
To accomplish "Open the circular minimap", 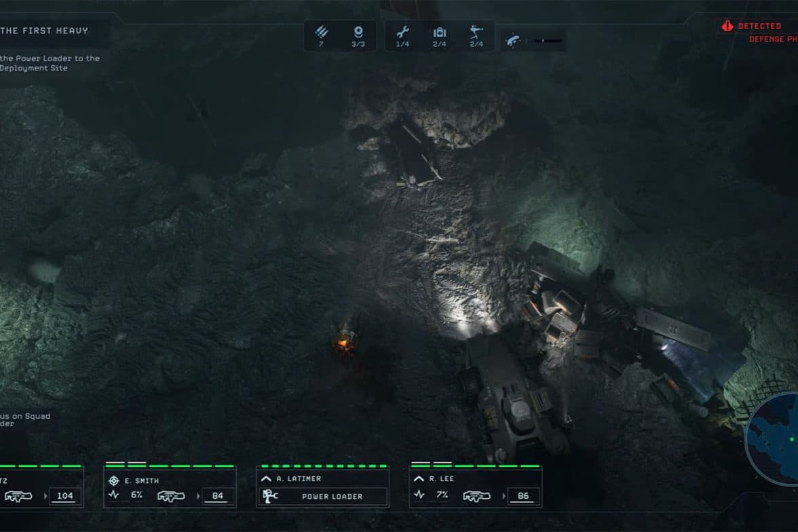I will (x=772, y=439).
